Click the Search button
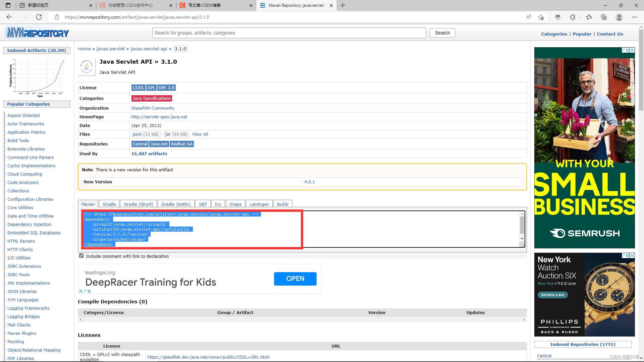The height and width of the screenshot is (362, 644). click(x=442, y=33)
